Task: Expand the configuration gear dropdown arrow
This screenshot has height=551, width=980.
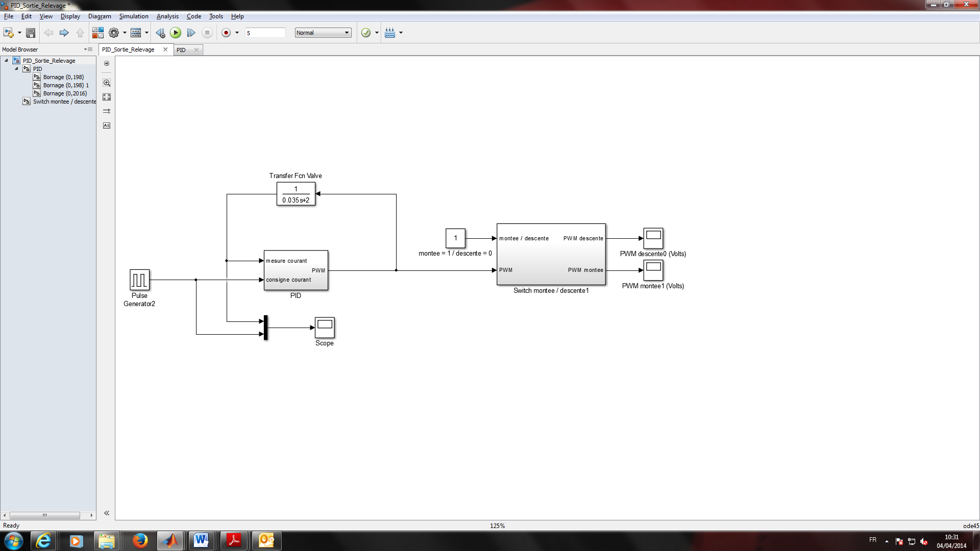Action: pos(125,33)
